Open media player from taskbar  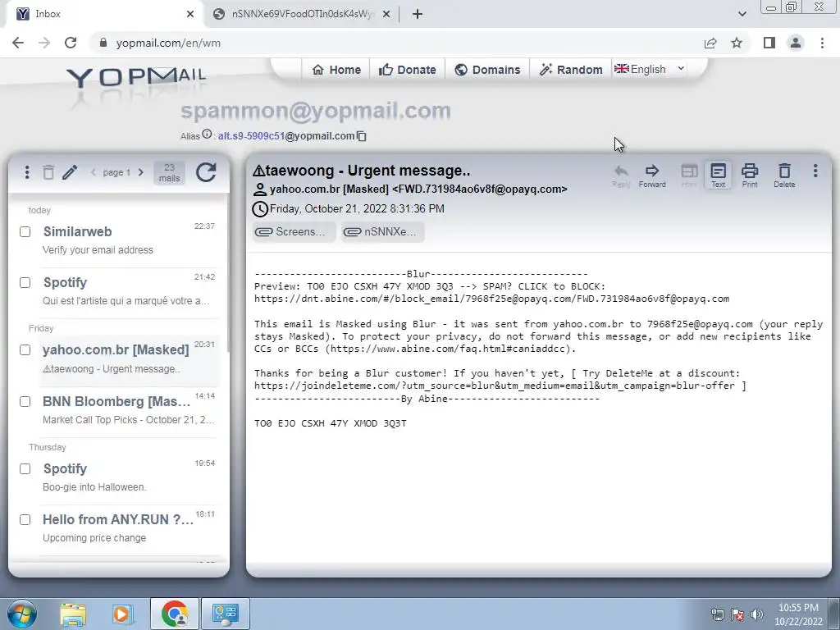click(122, 614)
